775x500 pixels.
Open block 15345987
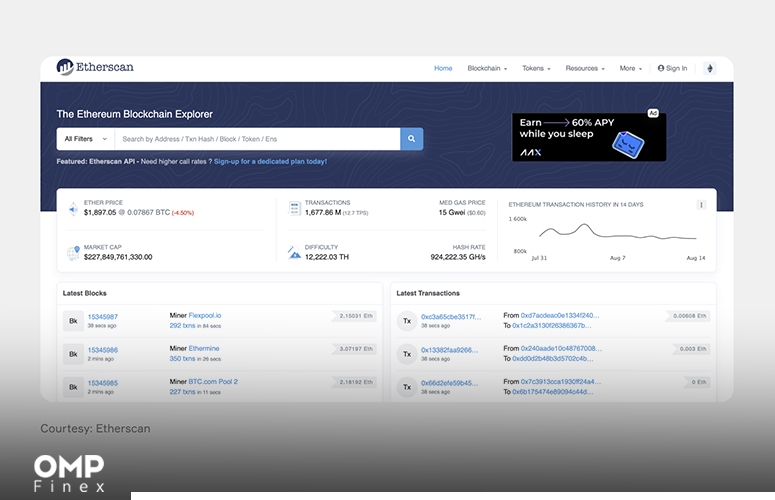pos(103,317)
